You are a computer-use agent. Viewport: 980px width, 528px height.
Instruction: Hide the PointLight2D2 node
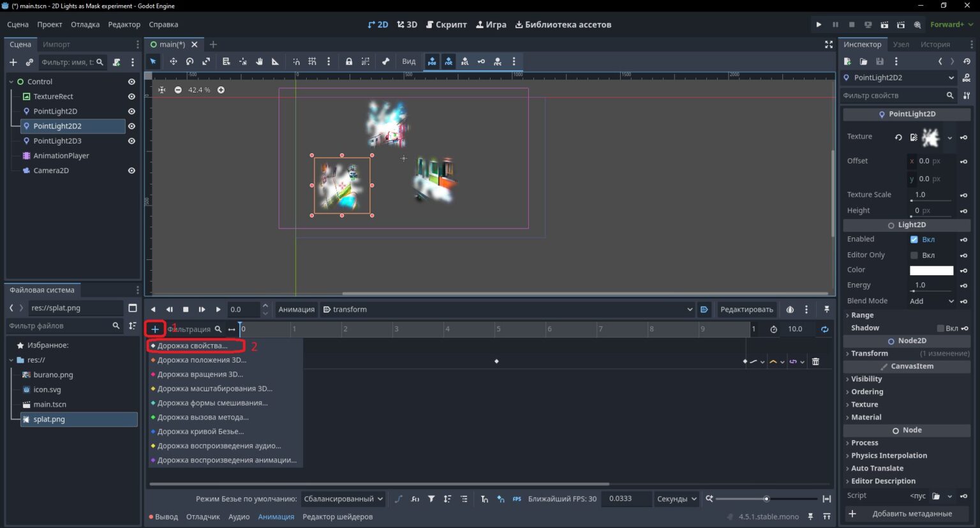(131, 126)
